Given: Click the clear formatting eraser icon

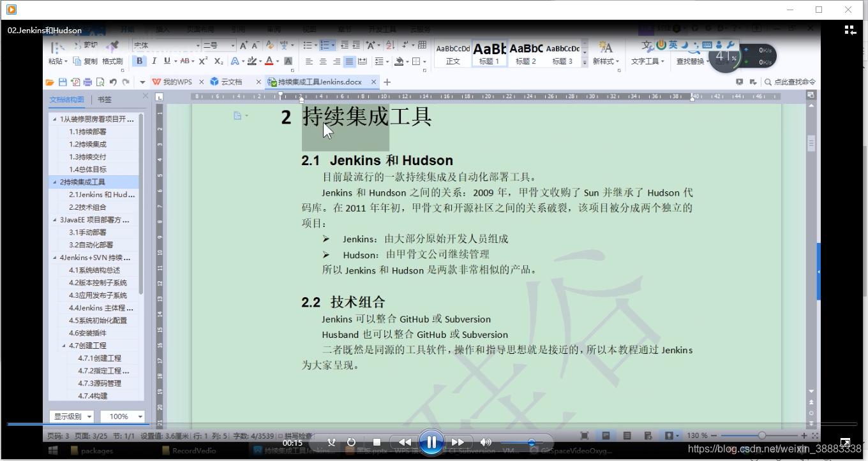Looking at the screenshot, I should coord(269,45).
